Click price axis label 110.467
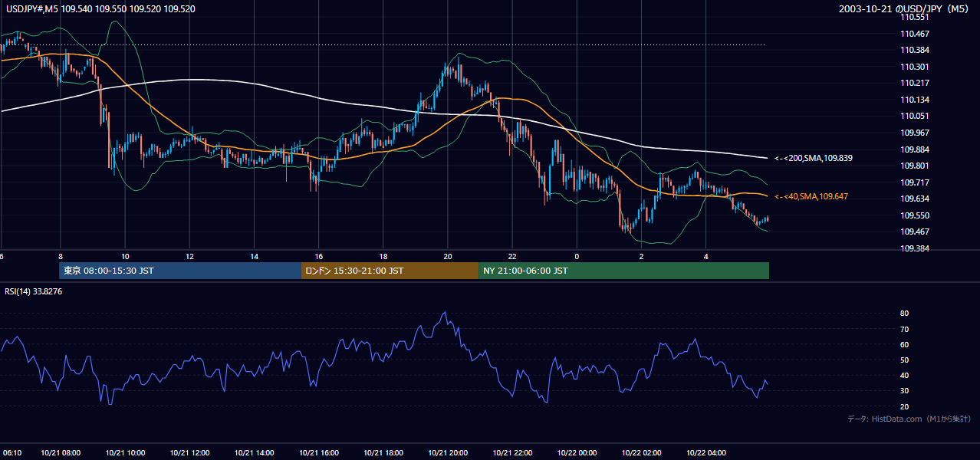 (916, 34)
